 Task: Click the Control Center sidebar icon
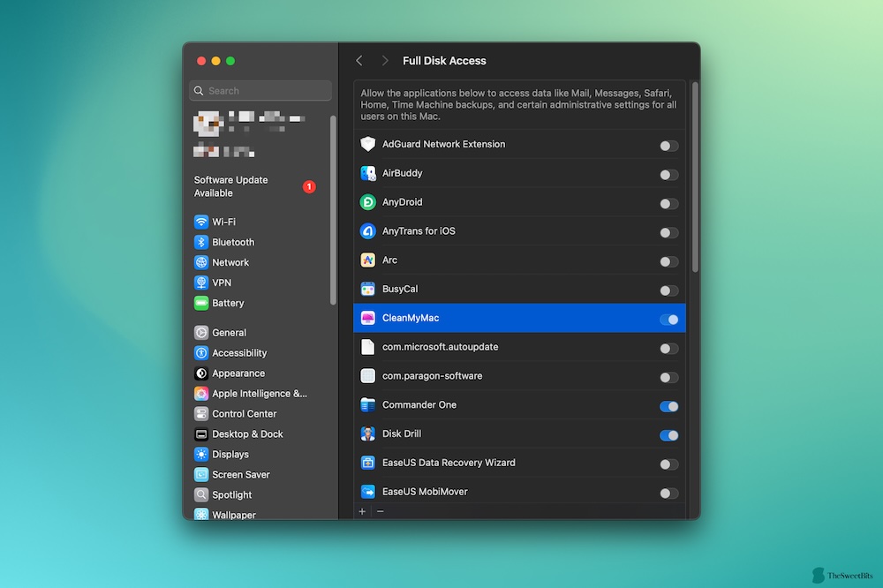tap(201, 414)
